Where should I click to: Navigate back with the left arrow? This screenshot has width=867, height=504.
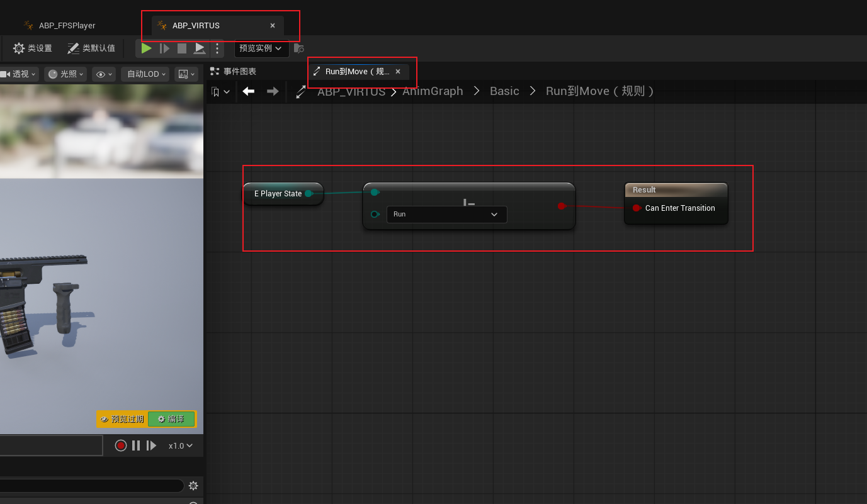click(x=249, y=91)
